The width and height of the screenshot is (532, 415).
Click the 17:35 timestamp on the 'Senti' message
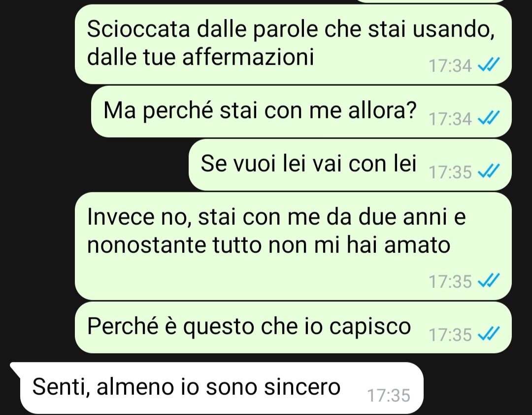pyautogui.click(x=389, y=396)
